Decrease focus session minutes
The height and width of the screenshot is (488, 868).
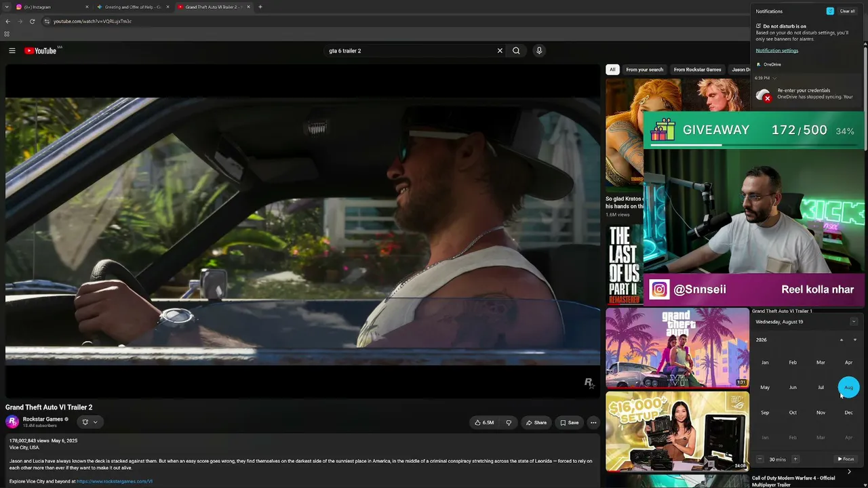(759, 459)
